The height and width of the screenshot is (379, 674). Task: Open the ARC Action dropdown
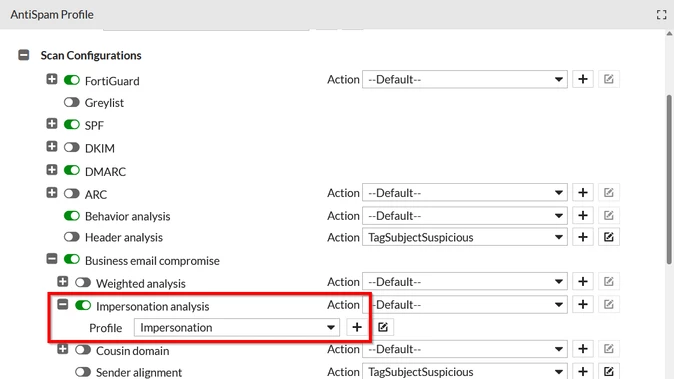point(465,193)
